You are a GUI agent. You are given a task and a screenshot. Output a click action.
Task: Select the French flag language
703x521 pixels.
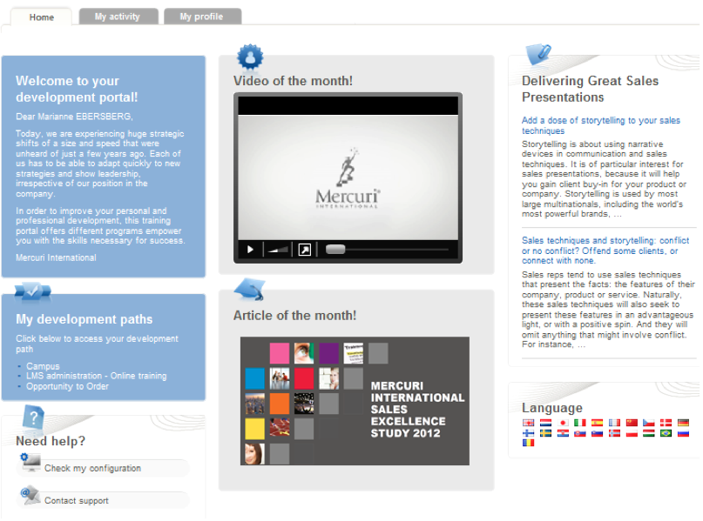[614, 422]
